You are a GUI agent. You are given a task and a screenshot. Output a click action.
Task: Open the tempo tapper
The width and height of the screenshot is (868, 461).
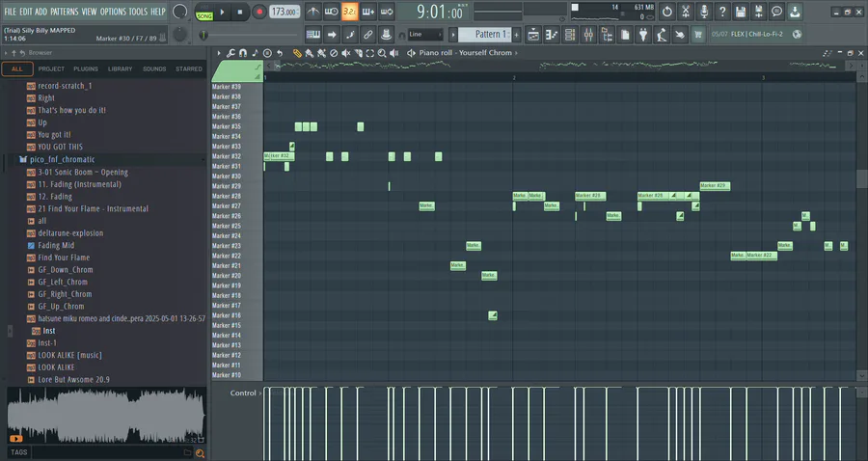661,35
